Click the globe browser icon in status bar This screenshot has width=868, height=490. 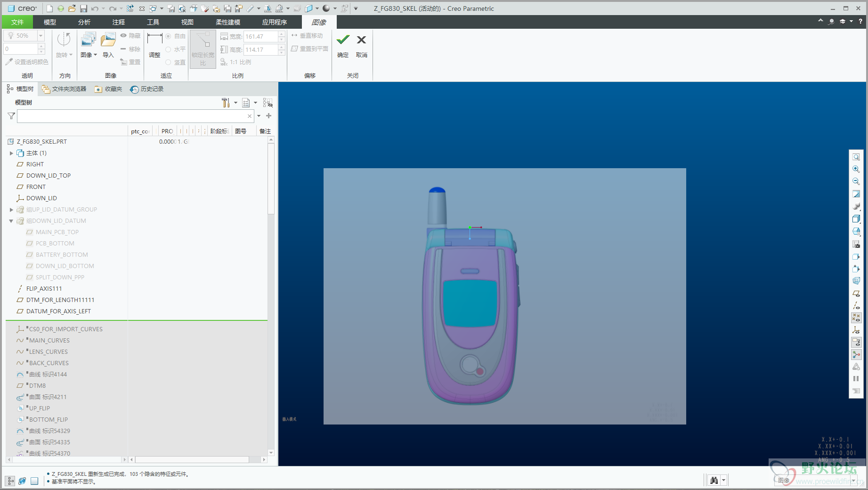pos(22,481)
